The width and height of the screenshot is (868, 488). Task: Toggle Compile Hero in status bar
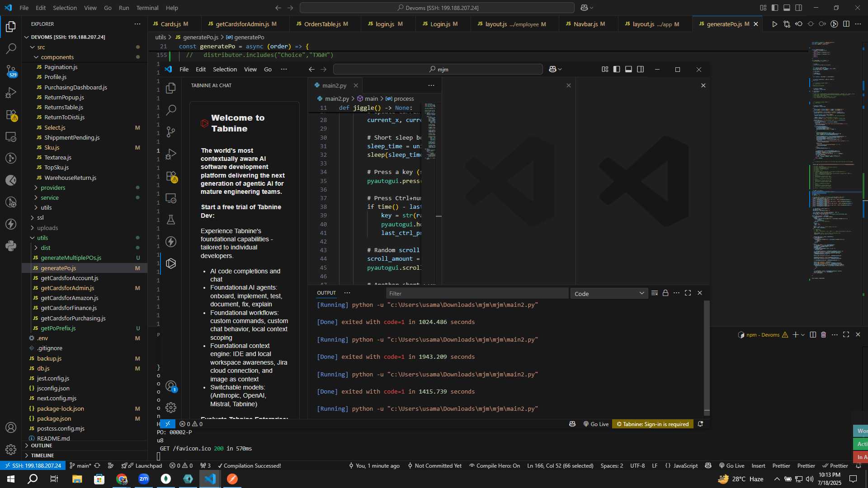point(495,466)
